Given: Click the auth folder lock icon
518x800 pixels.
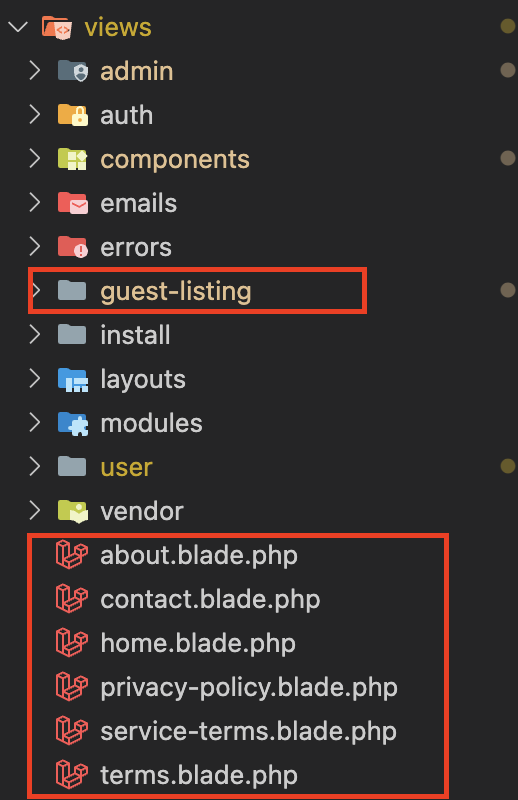Looking at the screenshot, I should 72,115.
